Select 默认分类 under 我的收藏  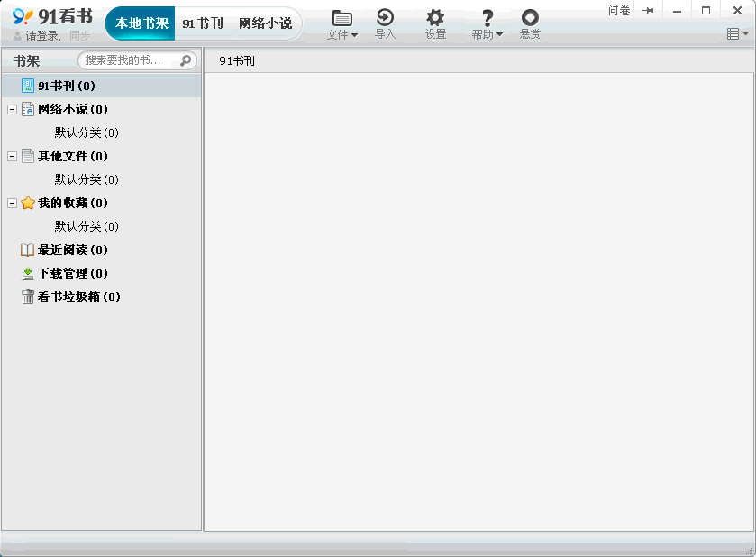click(87, 226)
